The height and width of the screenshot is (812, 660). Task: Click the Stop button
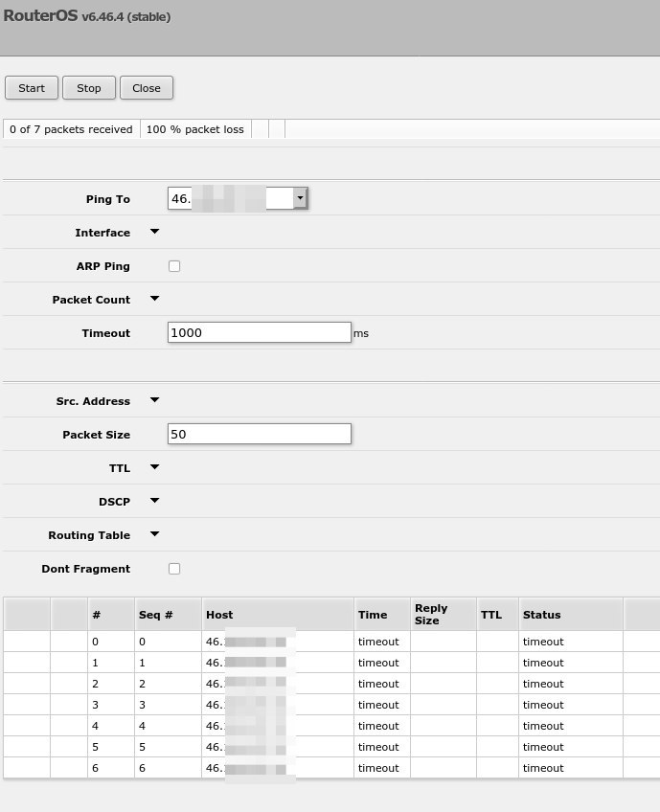click(88, 87)
